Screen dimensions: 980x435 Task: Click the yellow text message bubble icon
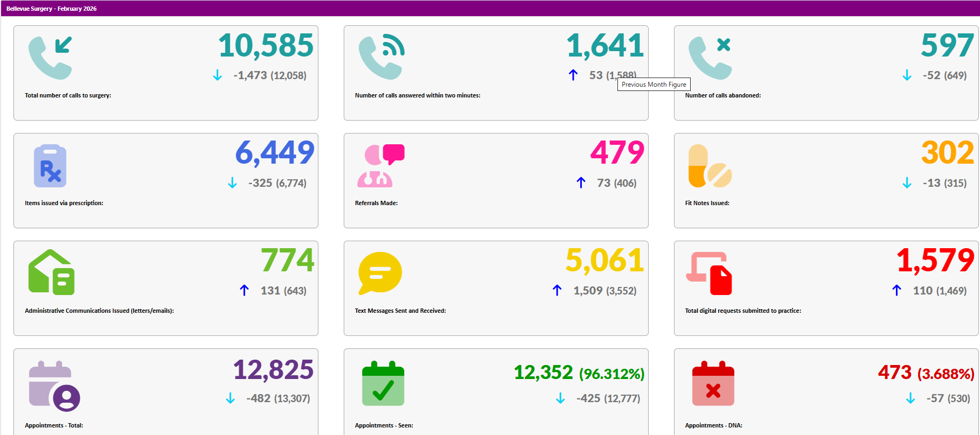[380, 272]
